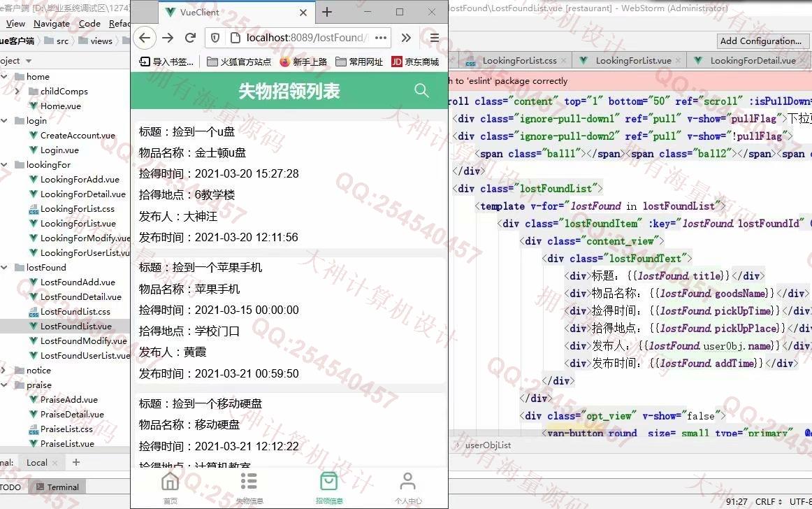The image size is (812, 509).
Task: Collapse the praise folder
Action: [4, 385]
